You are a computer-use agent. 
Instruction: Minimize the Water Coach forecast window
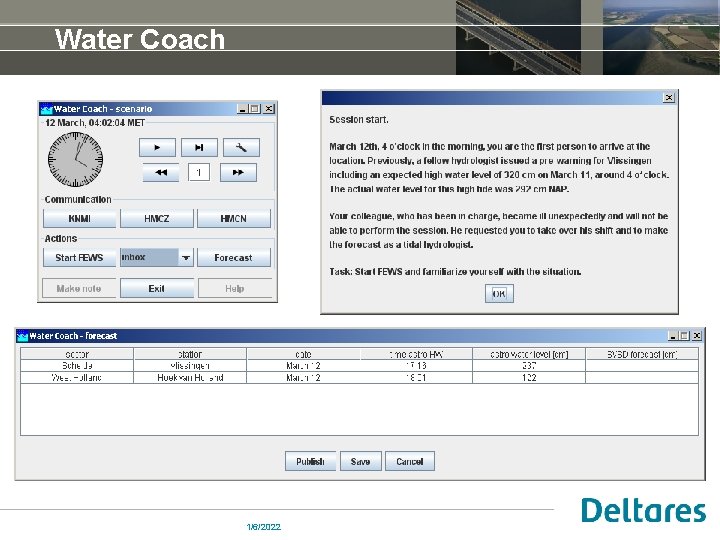click(673, 336)
